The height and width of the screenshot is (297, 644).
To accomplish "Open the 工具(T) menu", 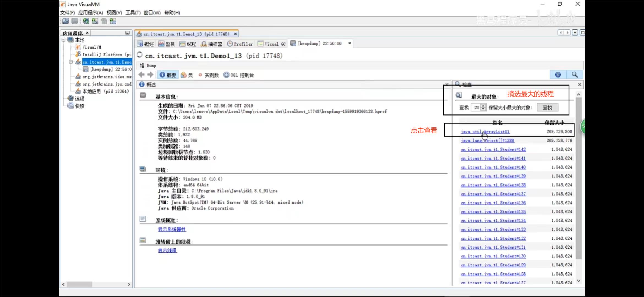I will click(x=133, y=13).
